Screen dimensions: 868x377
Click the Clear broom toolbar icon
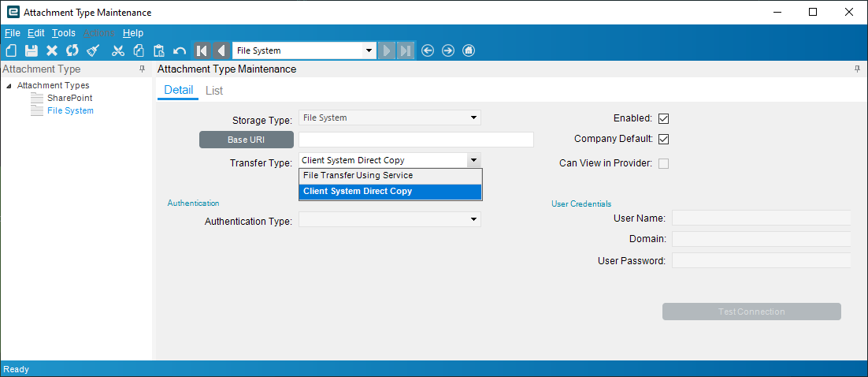93,50
